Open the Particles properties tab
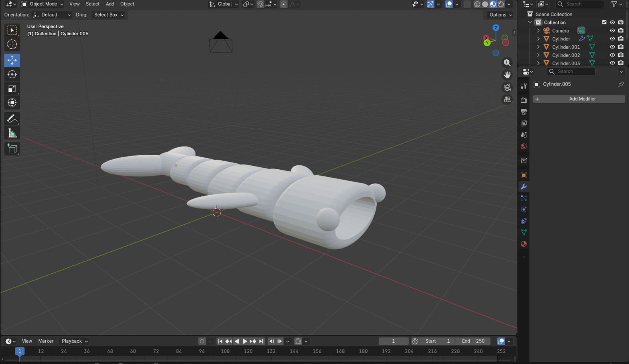 tap(524, 198)
